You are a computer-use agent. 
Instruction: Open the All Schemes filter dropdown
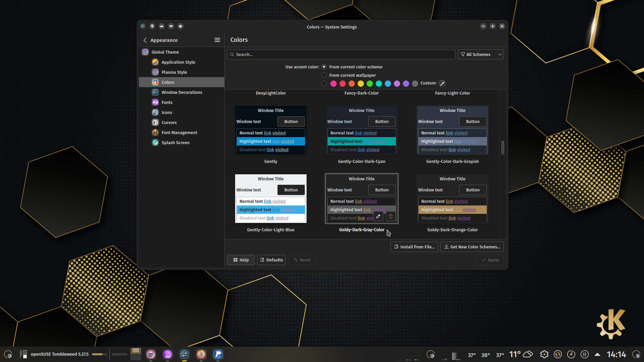481,54
